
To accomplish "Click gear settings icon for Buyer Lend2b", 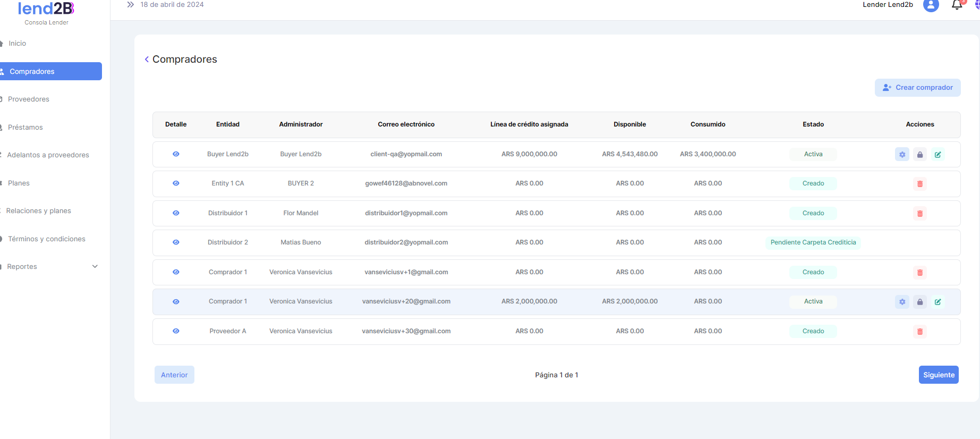I will click(902, 155).
